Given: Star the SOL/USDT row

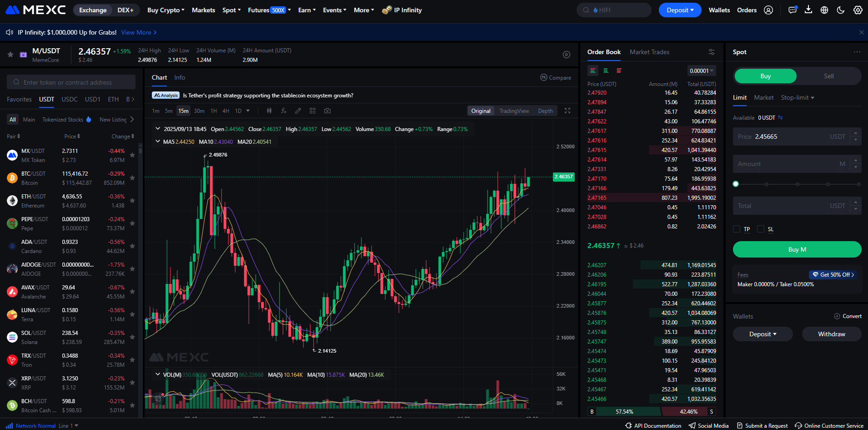Looking at the screenshot, I should click(132, 337).
